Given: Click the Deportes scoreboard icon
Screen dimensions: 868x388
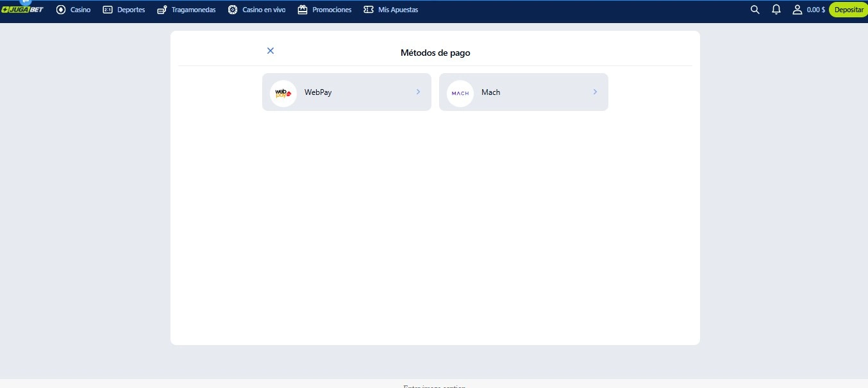Looking at the screenshot, I should (108, 10).
